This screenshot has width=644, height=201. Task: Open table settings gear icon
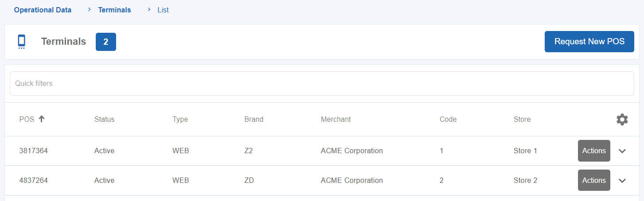622,119
